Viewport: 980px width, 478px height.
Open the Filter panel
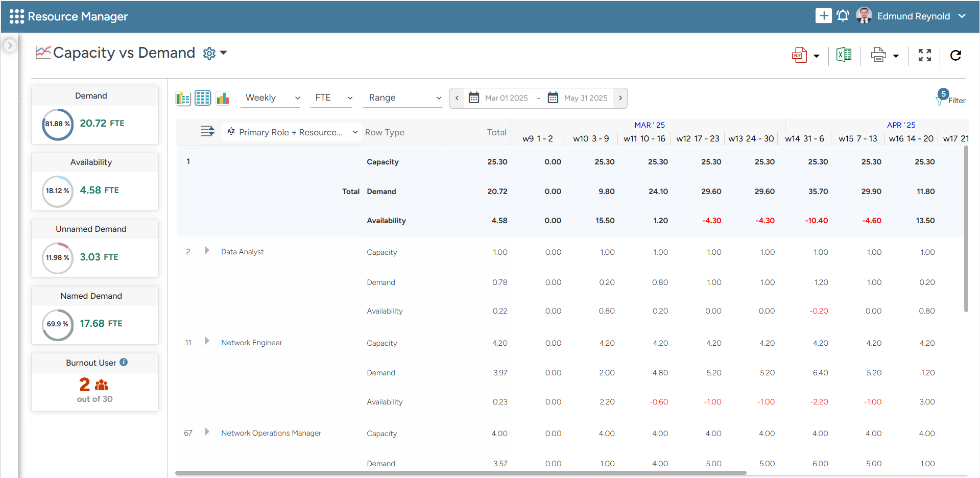[950, 98]
